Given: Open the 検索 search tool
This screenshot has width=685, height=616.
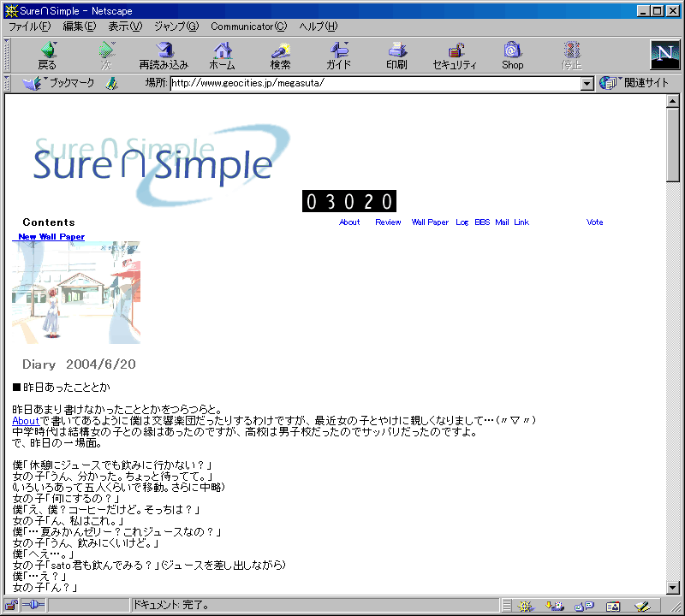Looking at the screenshot, I should click(x=280, y=56).
